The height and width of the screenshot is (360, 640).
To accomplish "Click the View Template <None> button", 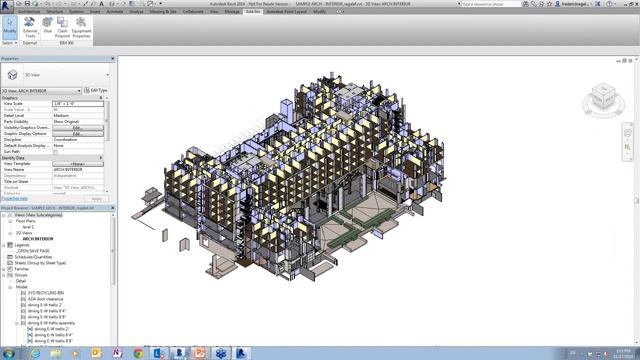I will (x=78, y=164).
